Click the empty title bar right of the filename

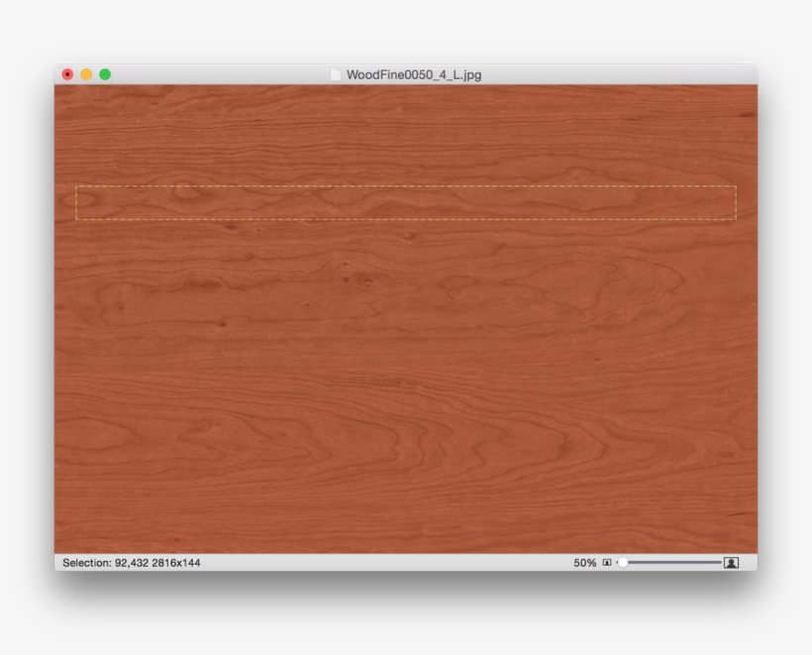click(614, 74)
